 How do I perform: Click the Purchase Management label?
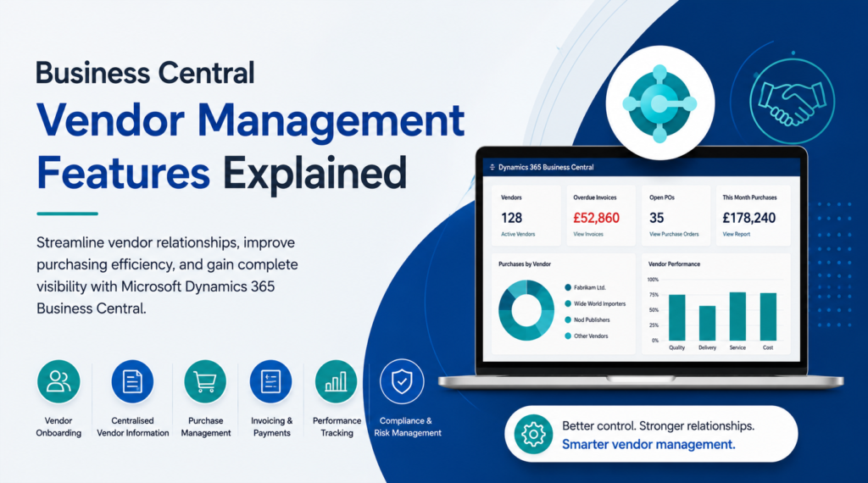[x=206, y=426]
